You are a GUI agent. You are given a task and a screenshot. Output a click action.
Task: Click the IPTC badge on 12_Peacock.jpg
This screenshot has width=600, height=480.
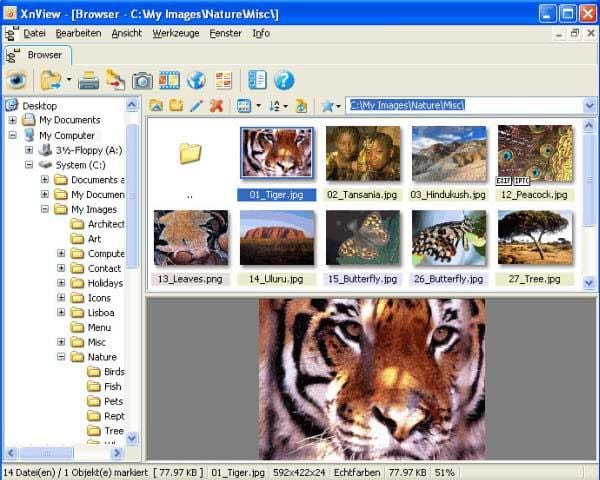[522, 180]
